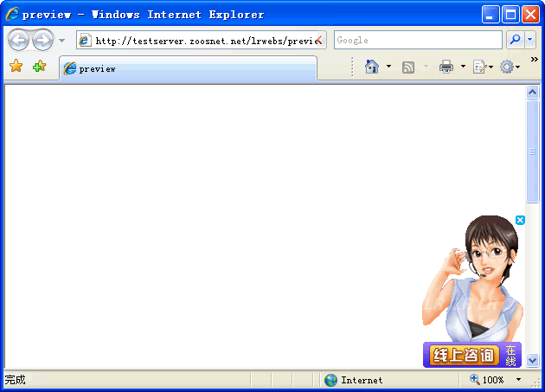This screenshot has height=392, width=545.
Task: Expand the recent pages dropdown arrow
Action: pos(61,41)
